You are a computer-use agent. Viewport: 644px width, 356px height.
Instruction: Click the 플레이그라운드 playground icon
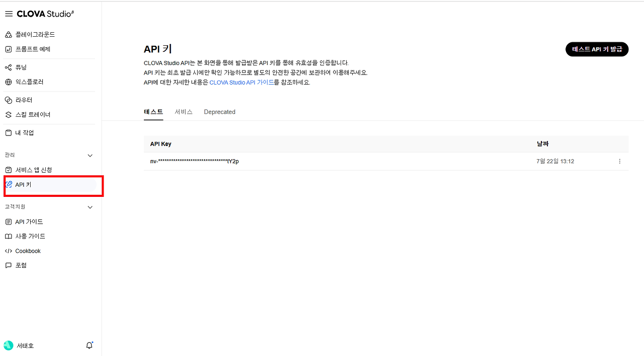(8, 35)
